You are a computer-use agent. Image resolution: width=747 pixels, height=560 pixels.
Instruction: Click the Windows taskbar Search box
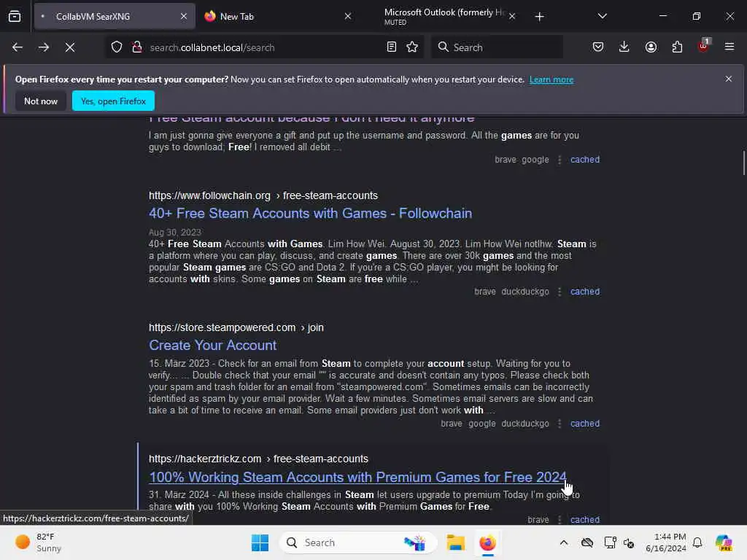(357, 542)
